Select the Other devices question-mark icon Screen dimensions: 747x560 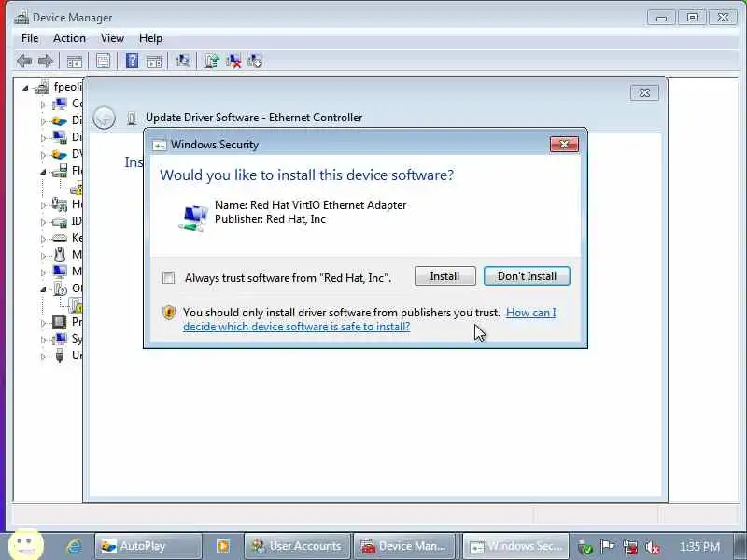click(x=60, y=288)
